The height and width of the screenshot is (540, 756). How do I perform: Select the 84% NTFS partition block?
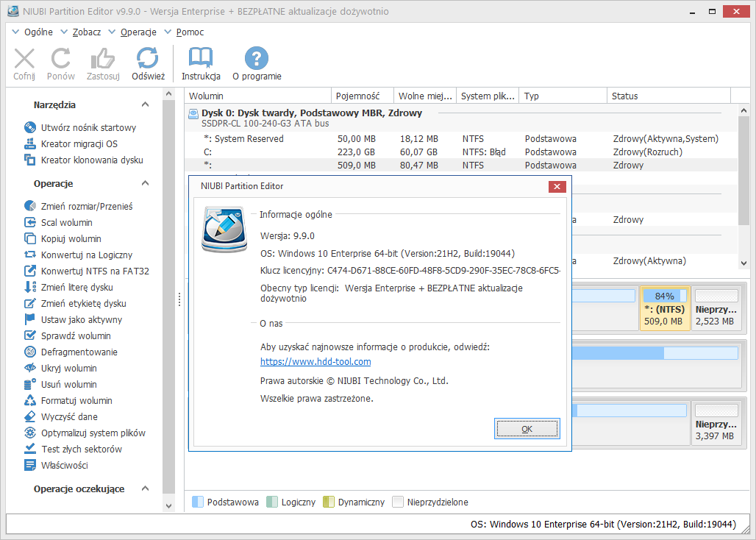tap(665, 308)
